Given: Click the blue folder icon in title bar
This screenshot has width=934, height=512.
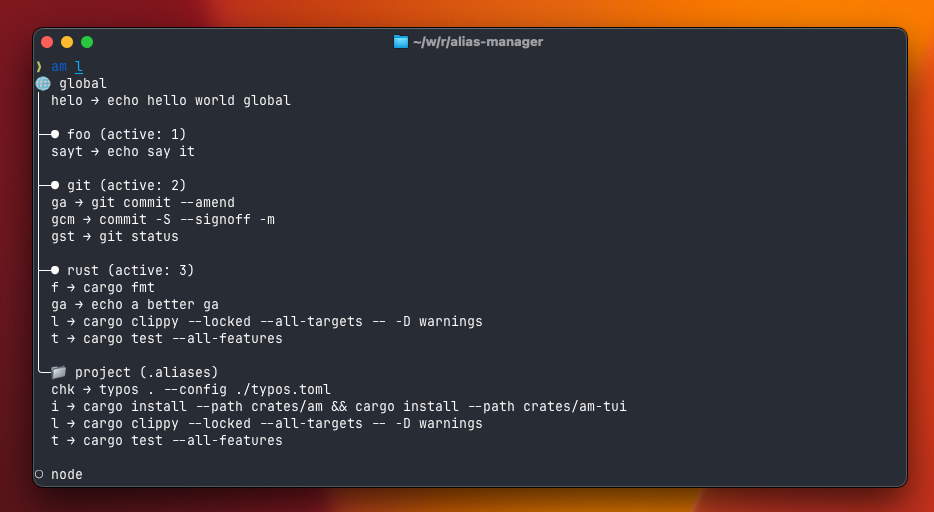Looking at the screenshot, I should point(401,42).
